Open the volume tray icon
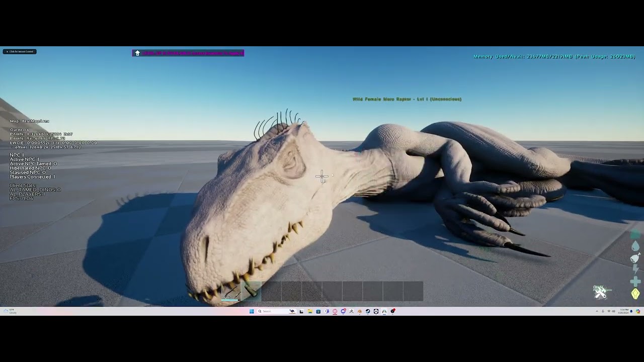644x362 pixels. pos(613,311)
